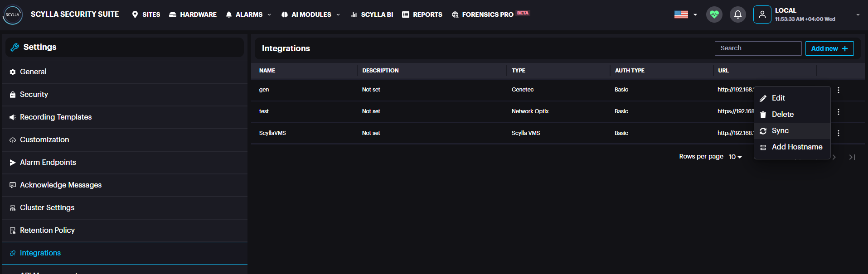Open the notifications bell icon
This screenshot has width=868, height=274.
[737, 14]
